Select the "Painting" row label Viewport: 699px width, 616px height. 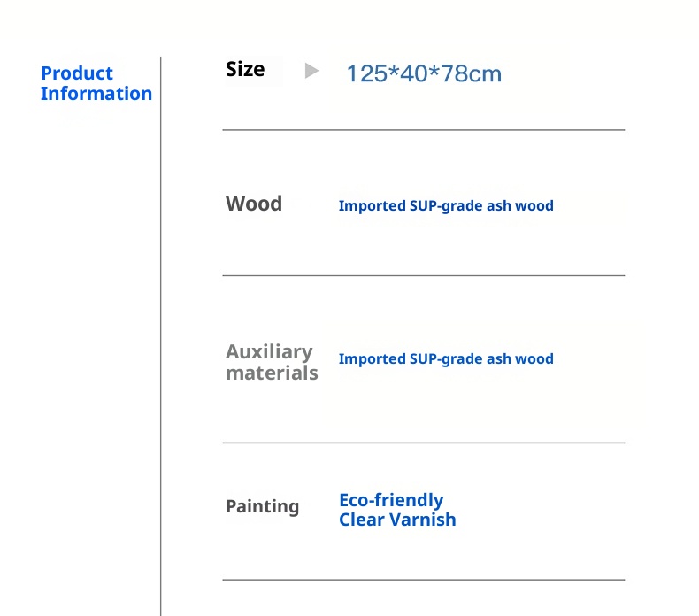262,506
